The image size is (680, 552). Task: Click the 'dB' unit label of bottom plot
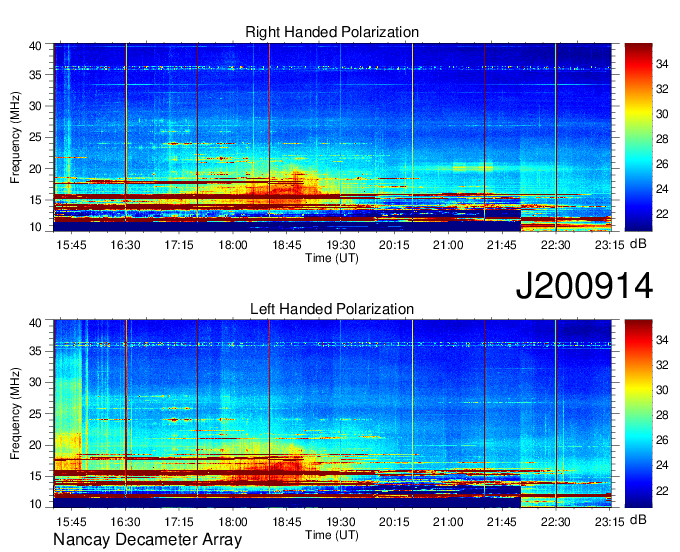(x=638, y=520)
